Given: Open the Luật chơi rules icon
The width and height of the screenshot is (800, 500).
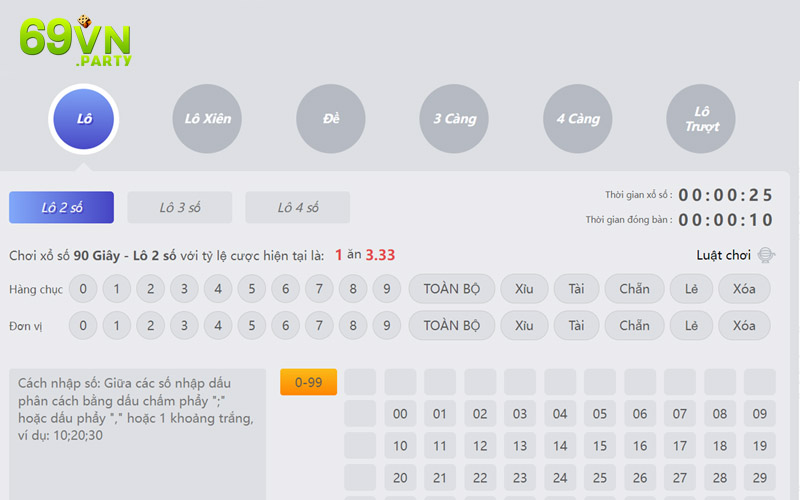Looking at the screenshot, I should click(x=766, y=255).
